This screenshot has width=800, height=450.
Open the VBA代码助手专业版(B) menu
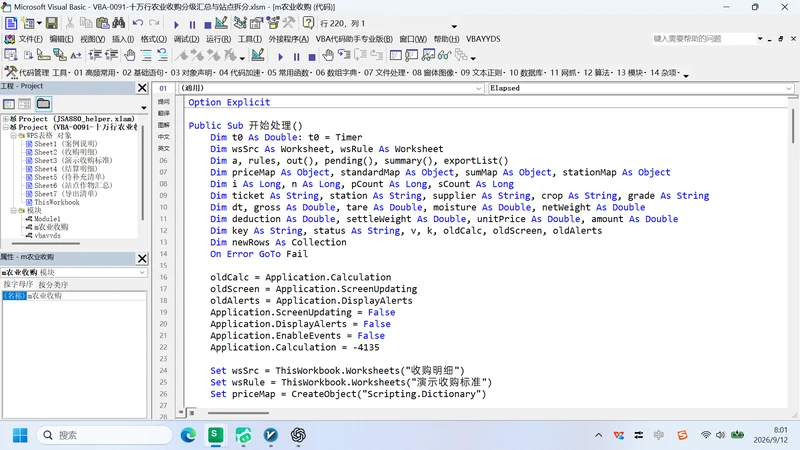(x=354, y=39)
